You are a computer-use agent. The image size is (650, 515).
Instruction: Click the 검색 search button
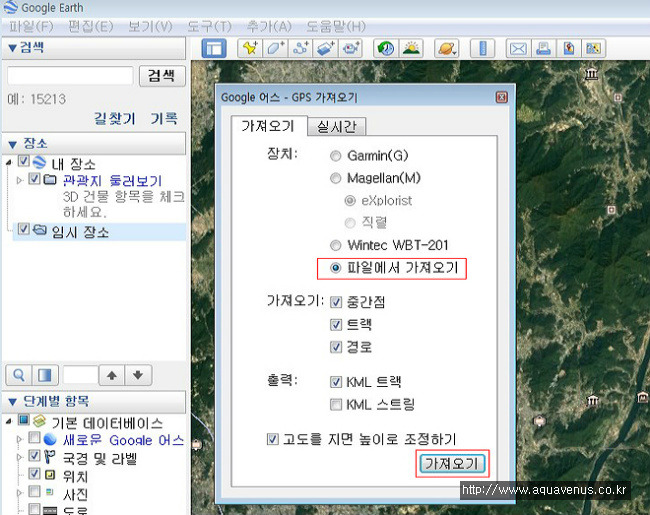pyautogui.click(x=162, y=76)
